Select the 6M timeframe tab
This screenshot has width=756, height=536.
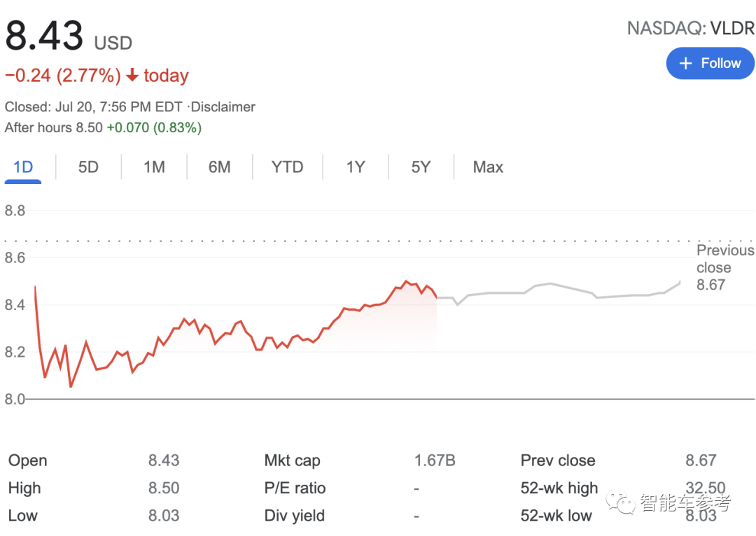219,167
